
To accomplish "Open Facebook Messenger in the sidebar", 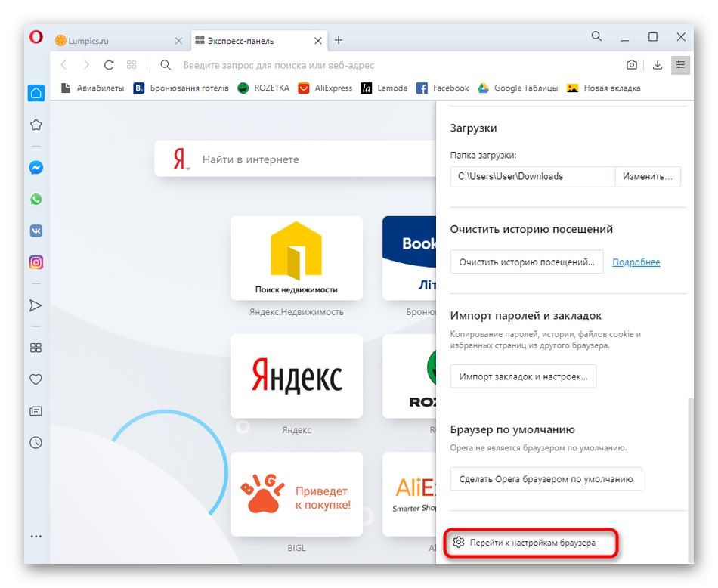I will pos(36,168).
